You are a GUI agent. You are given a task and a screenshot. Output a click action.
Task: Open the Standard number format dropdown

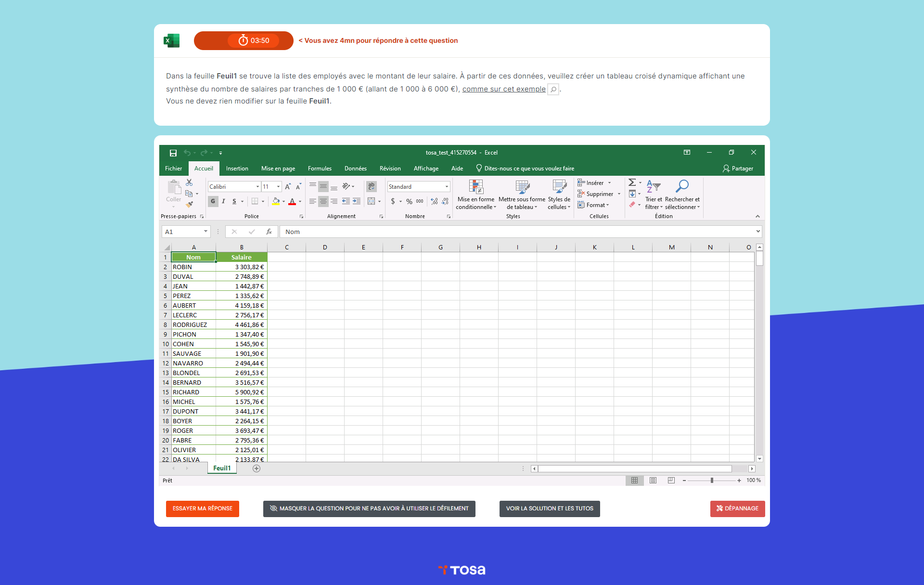447,187
